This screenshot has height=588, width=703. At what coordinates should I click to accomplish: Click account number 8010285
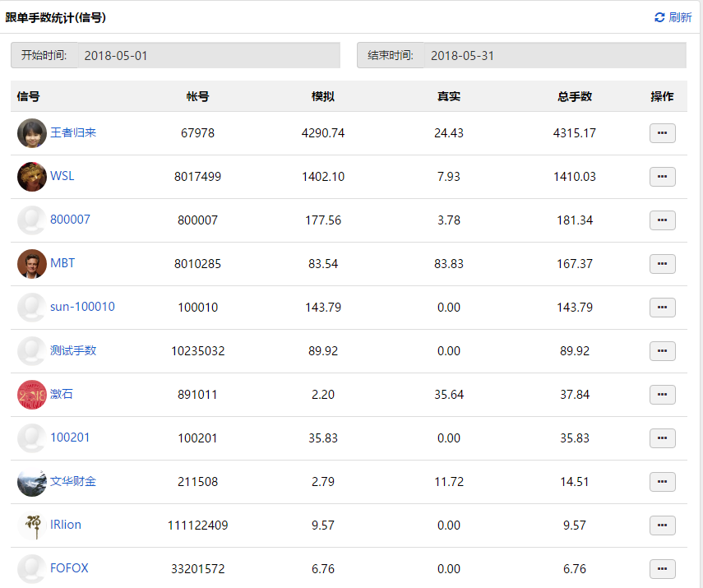(x=197, y=264)
